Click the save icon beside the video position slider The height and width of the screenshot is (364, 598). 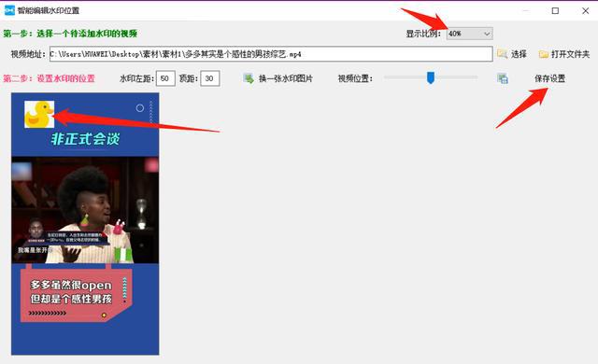(x=503, y=78)
